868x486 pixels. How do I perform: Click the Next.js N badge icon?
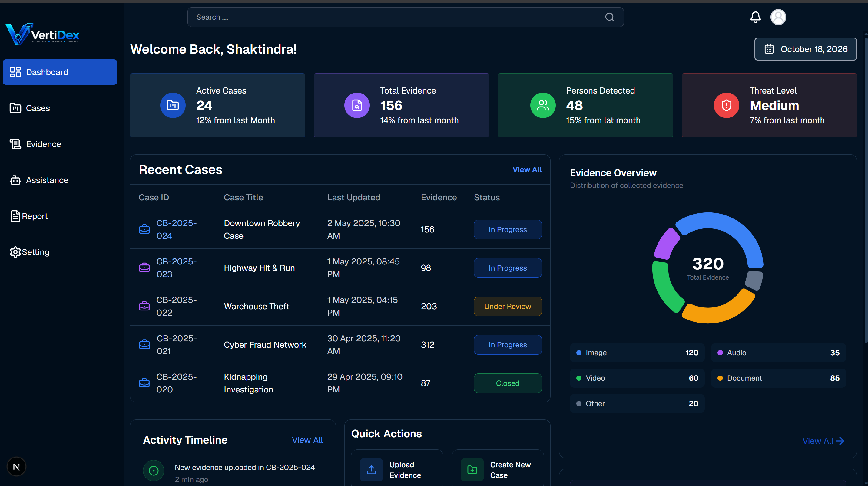tap(16, 466)
